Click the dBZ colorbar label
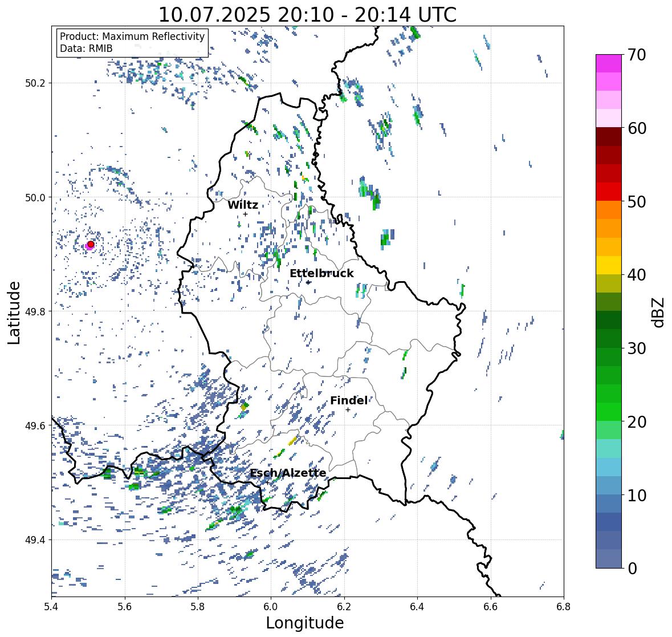Screen dimensions: 672x637 pos(658,312)
